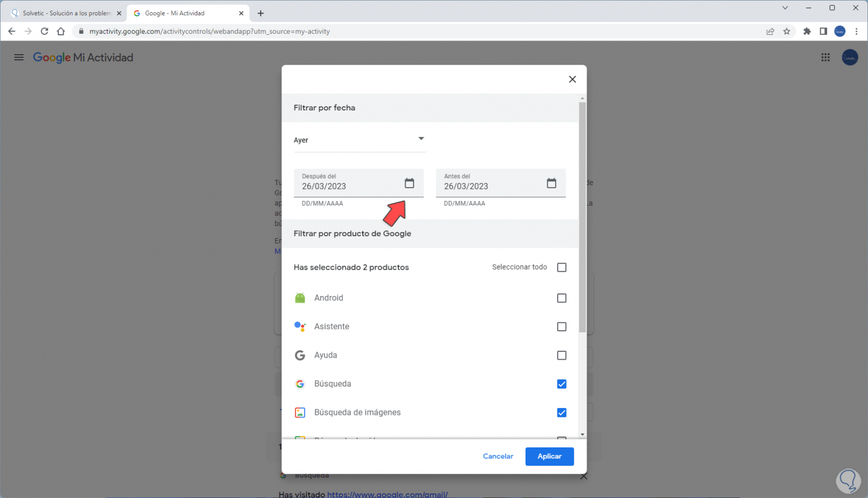Image resolution: width=868 pixels, height=498 pixels.
Task: Click the 'Seleccionar todo' label
Action: tap(520, 267)
